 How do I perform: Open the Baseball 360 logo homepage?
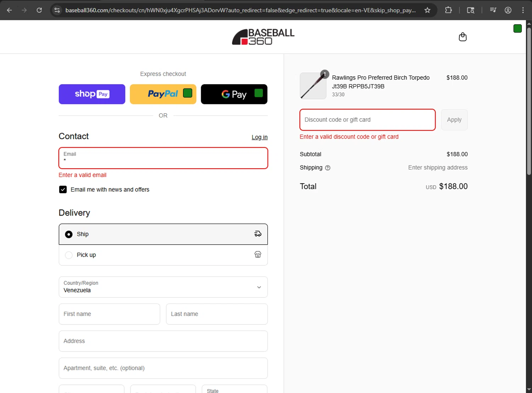point(263,37)
